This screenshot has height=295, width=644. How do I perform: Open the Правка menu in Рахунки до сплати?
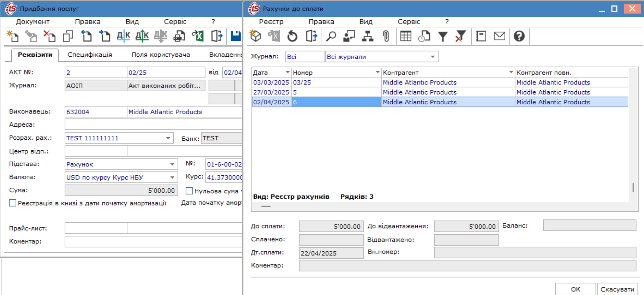321,22
